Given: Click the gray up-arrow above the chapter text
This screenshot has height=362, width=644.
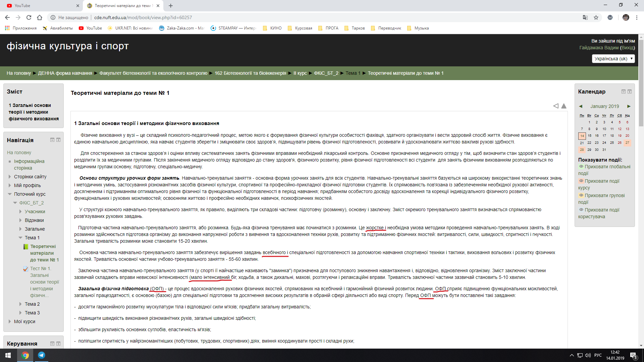Looking at the screenshot, I should coord(564,106).
